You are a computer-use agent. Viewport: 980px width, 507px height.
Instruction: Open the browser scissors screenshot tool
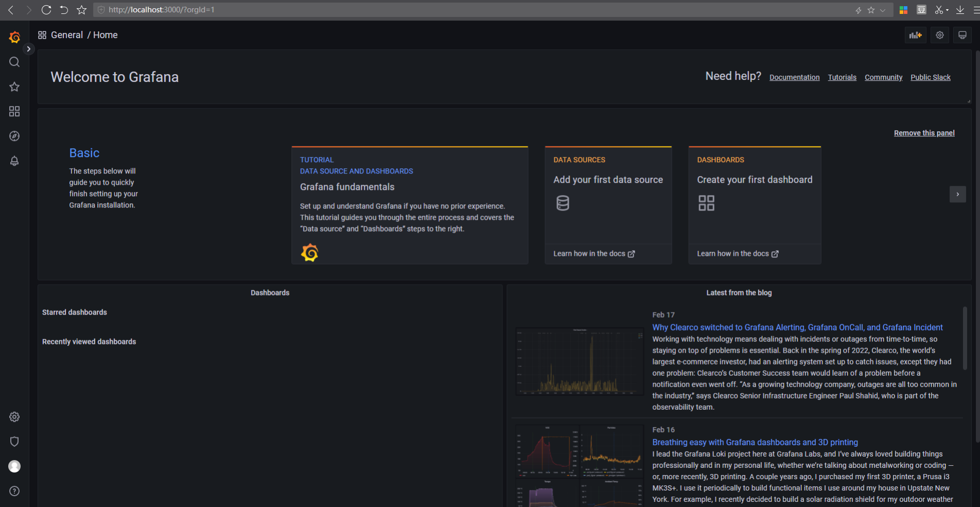click(939, 10)
